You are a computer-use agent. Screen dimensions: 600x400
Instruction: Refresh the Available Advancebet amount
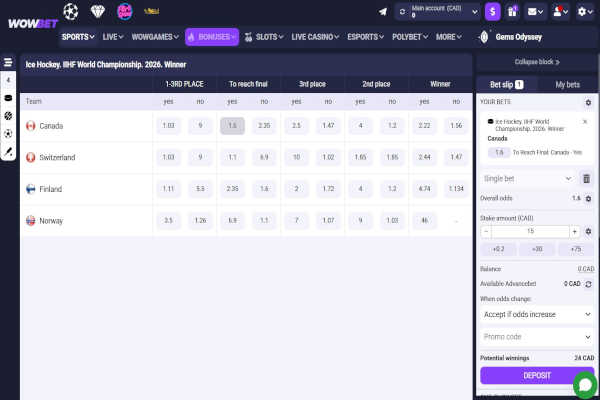point(588,284)
